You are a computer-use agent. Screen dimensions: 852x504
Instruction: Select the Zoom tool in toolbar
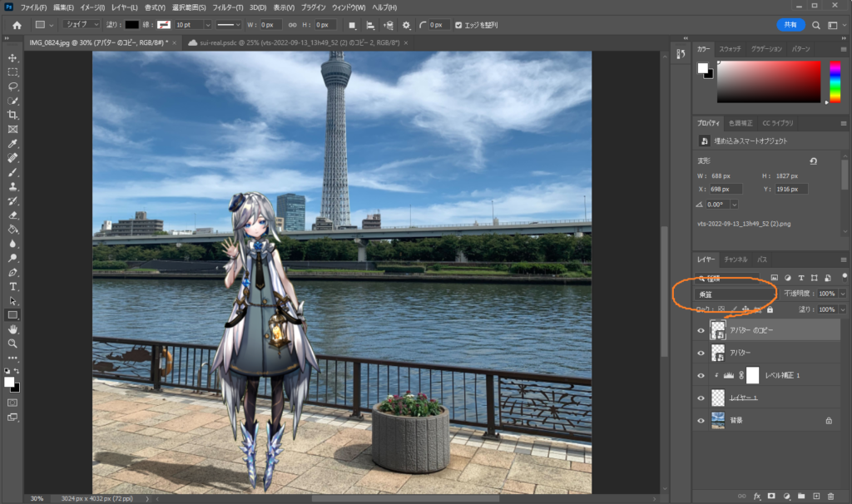click(x=13, y=343)
